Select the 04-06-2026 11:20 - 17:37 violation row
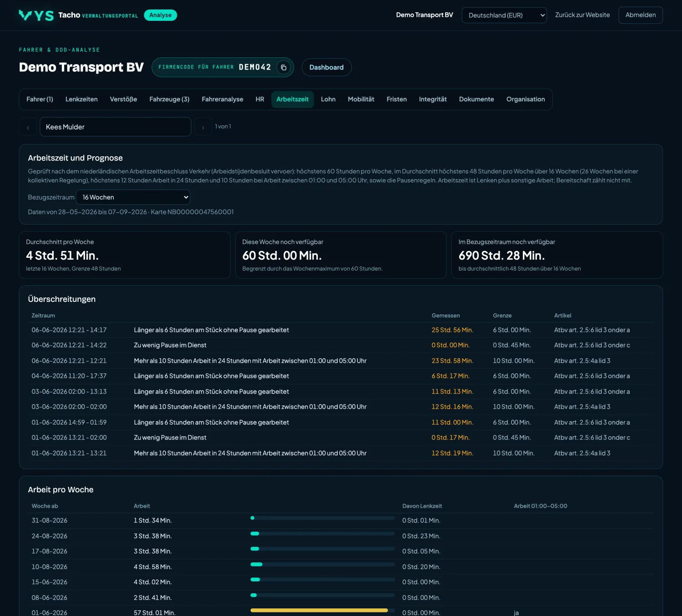The width and height of the screenshot is (682, 616). (x=341, y=376)
